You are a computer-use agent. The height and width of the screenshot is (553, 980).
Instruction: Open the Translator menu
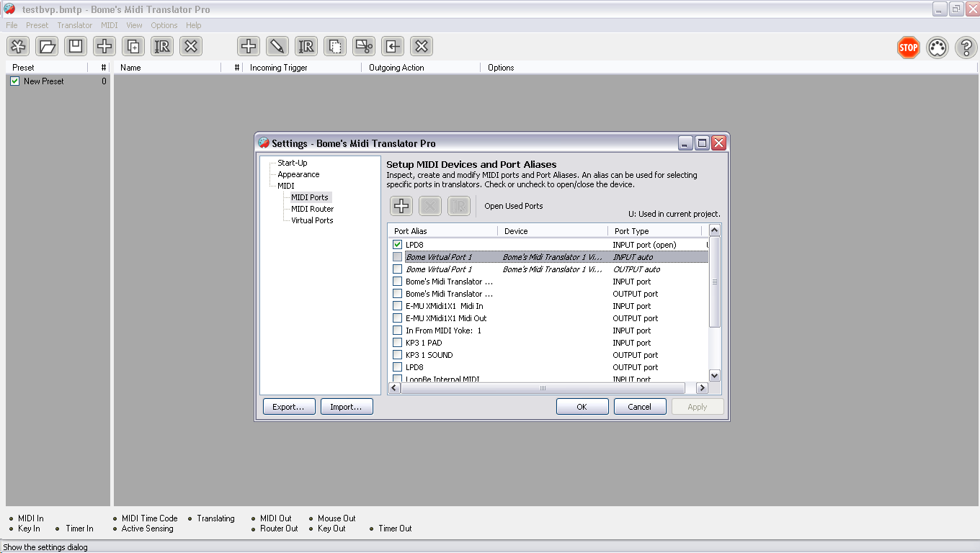[75, 25]
